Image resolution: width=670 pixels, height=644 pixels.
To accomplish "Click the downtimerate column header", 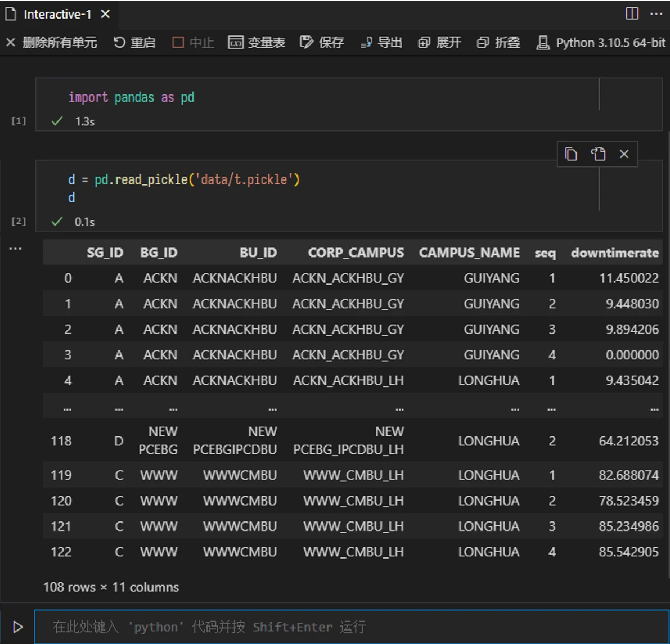I will (614, 253).
